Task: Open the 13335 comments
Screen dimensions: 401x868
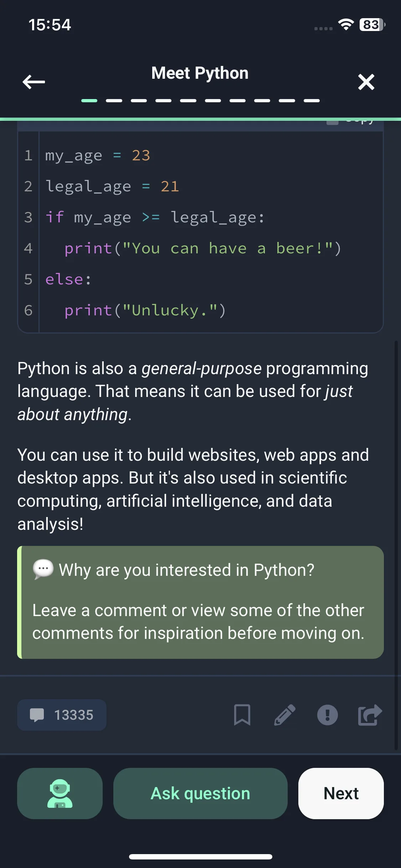Action: tap(62, 715)
